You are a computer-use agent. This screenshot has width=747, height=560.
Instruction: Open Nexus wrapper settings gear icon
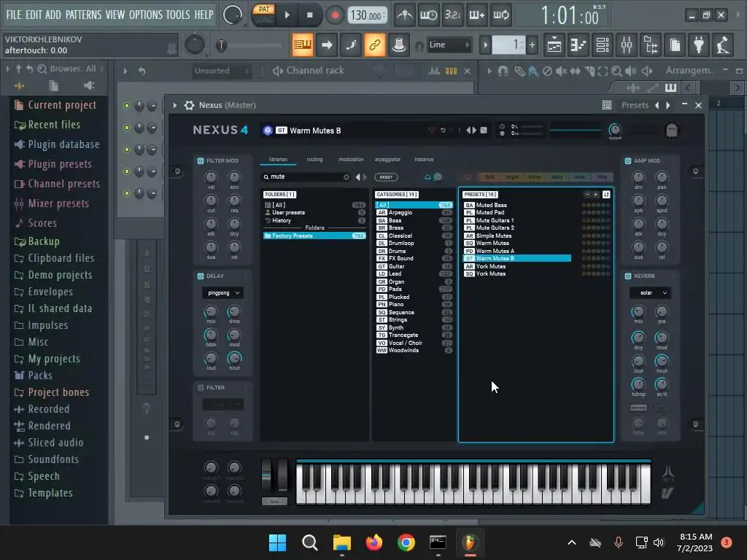click(x=189, y=105)
